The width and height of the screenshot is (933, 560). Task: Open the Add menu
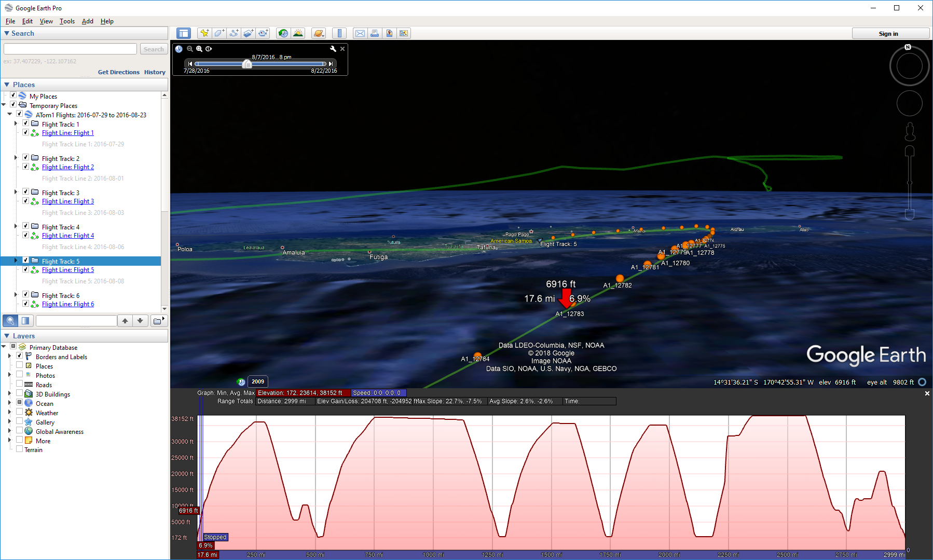point(87,21)
